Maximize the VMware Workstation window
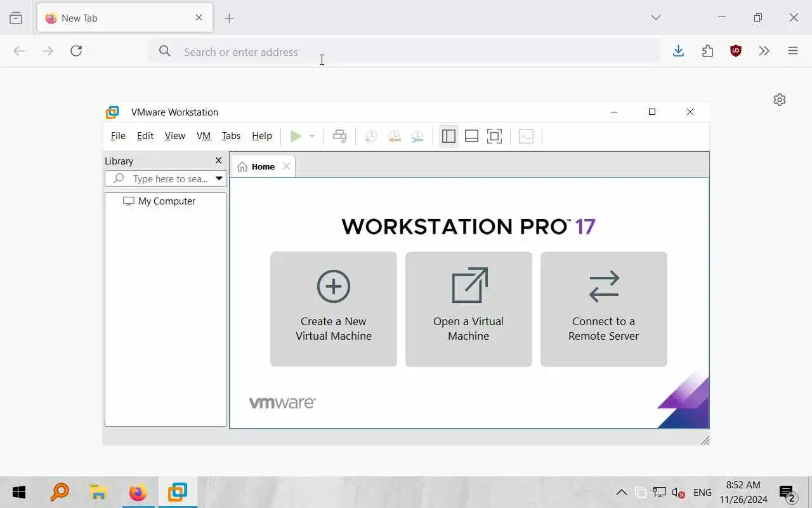 coord(652,112)
